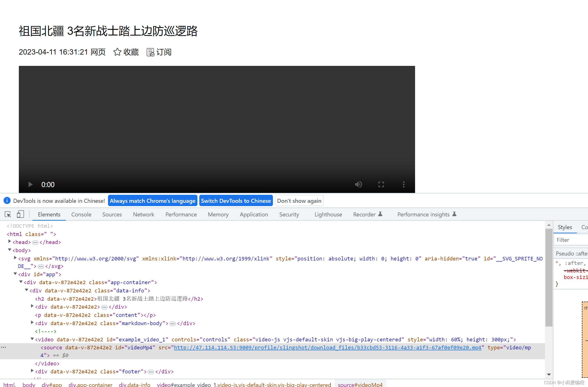This screenshot has width=588, height=387.
Task: Click the 收藏 text label
Action: coord(131,52)
